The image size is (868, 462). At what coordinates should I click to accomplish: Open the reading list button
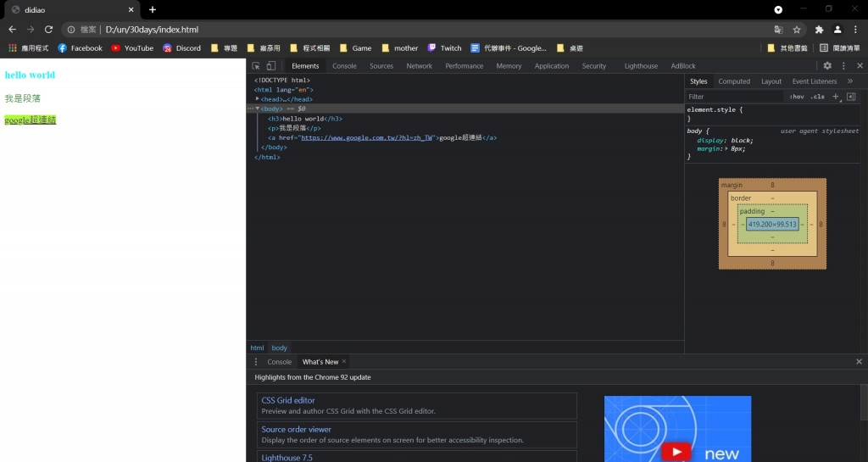tap(840, 48)
